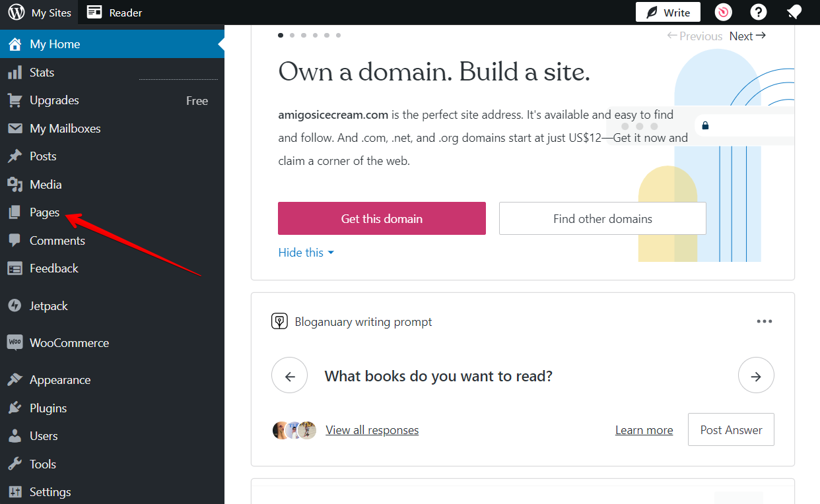Open the Stats sidebar icon
The image size is (820, 504).
(15, 73)
